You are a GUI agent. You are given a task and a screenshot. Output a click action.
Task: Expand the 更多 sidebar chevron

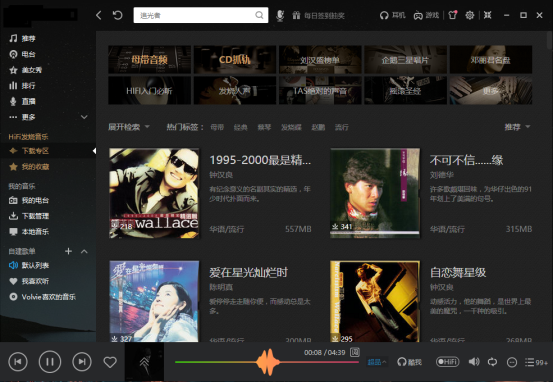pos(84,117)
